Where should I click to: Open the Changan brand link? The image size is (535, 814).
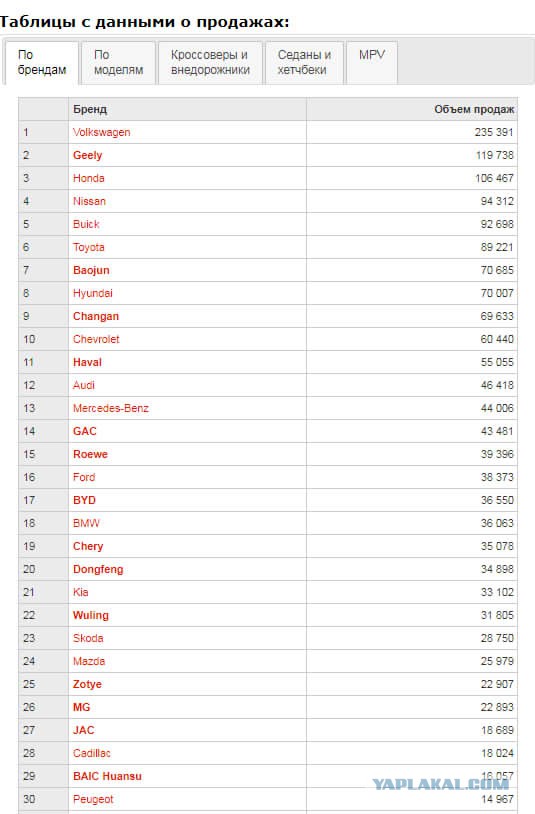click(x=96, y=316)
